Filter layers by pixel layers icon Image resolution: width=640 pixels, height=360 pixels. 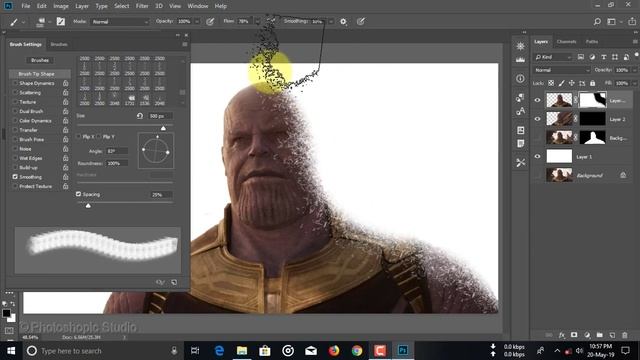pyautogui.click(x=580, y=57)
